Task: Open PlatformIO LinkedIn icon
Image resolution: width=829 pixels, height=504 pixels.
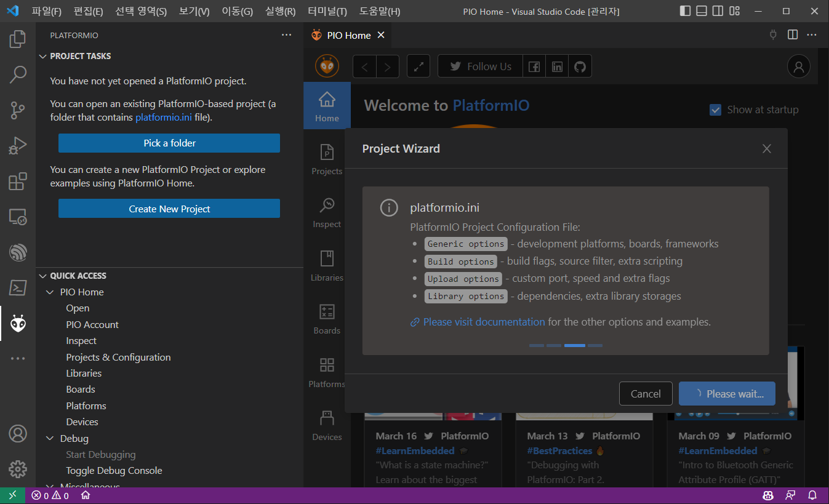Action: click(557, 66)
